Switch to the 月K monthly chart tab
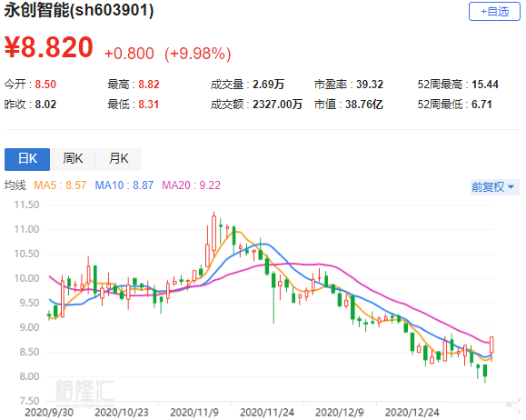This screenshot has width=526, height=420. (x=119, y=159)
